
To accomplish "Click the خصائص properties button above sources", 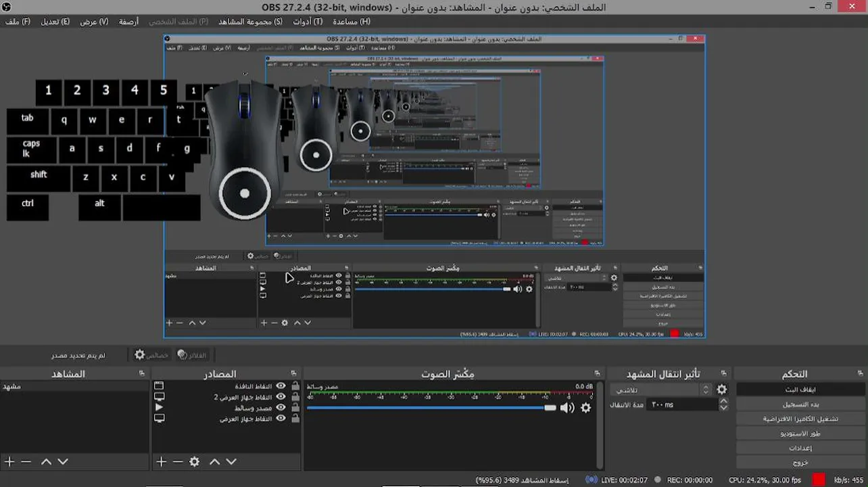I will [x=151, y=354].
